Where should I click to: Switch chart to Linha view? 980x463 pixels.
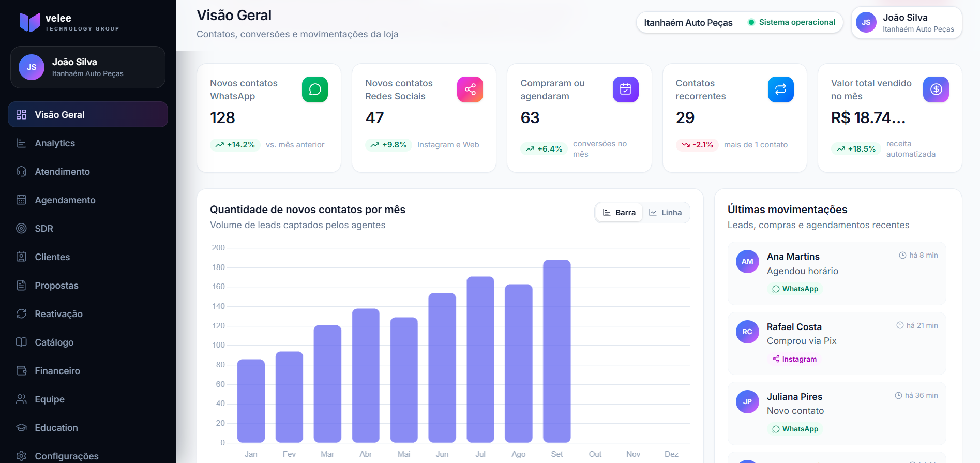tap(666, 213)
